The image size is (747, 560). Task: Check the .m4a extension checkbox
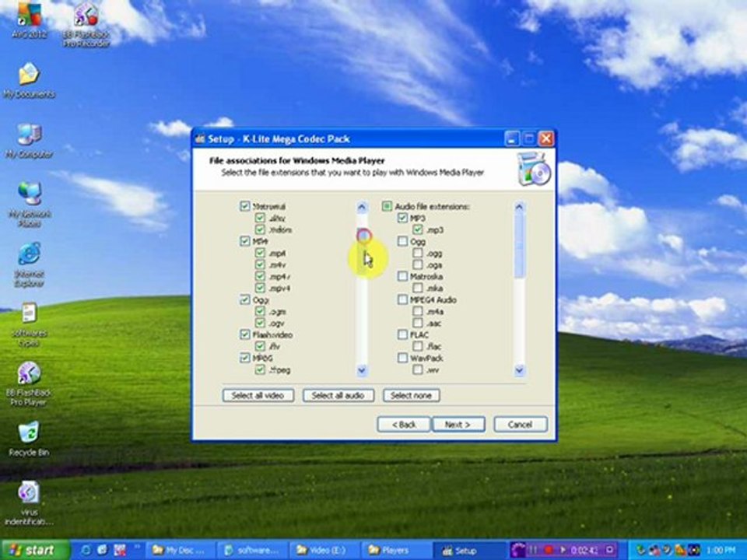point(417,311)
